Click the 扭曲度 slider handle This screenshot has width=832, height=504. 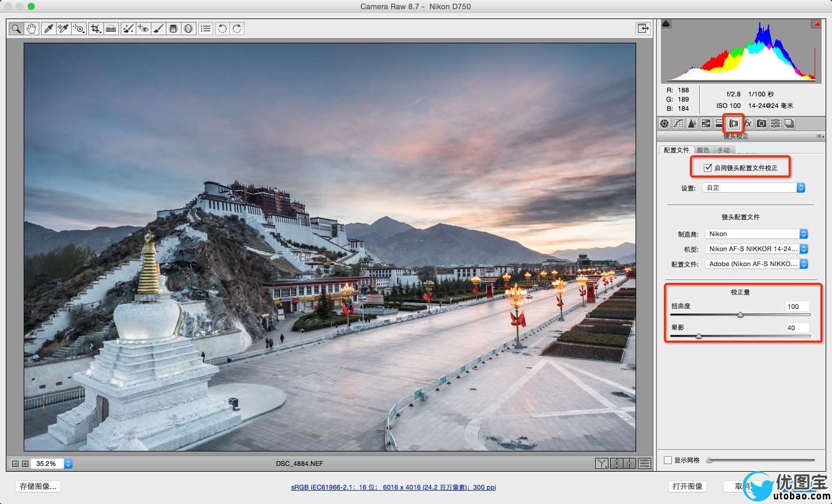click(x=740, y=315)
